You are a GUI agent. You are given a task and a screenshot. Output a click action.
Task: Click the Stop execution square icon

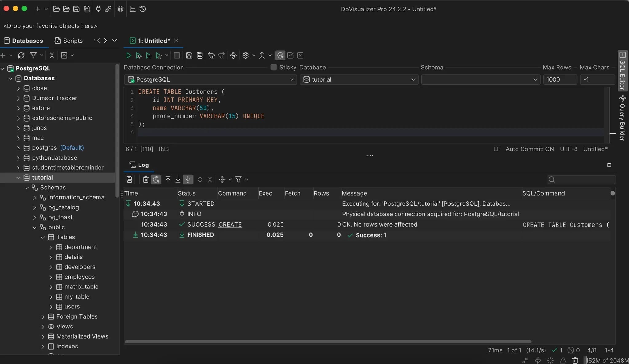point(177,56)
